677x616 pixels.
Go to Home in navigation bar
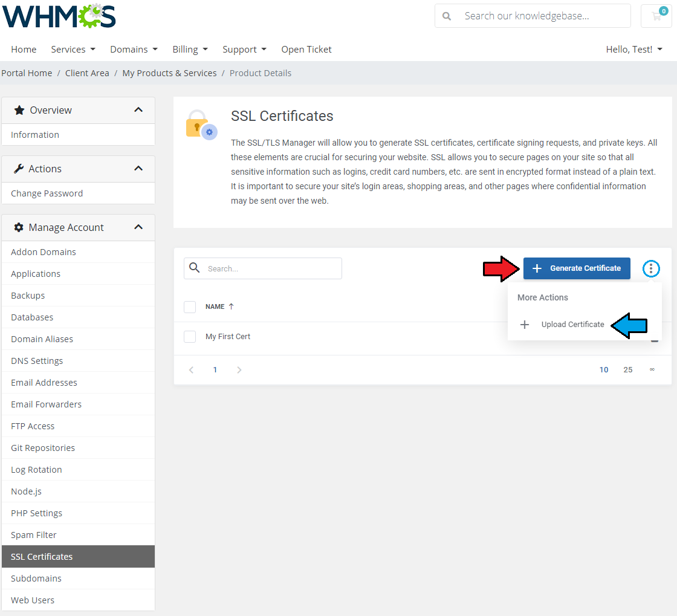24,49
